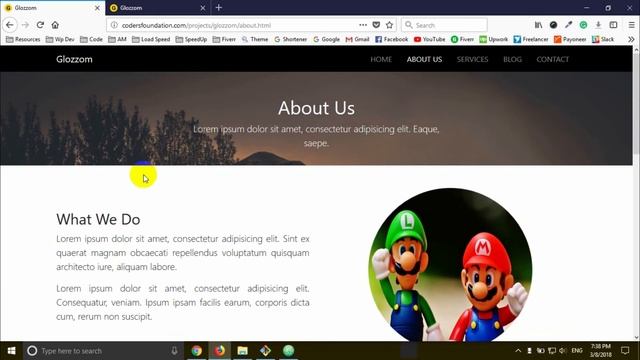The image size is (640, 360).
Task: Click the taskbar search box
Action: 103,351
